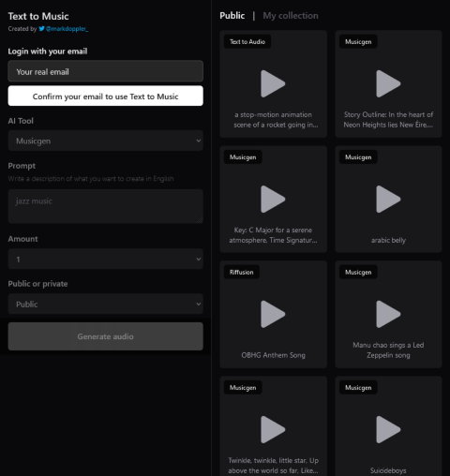
Task: Open the @markdoppler_ Twitter link
Action: (67, 29)
